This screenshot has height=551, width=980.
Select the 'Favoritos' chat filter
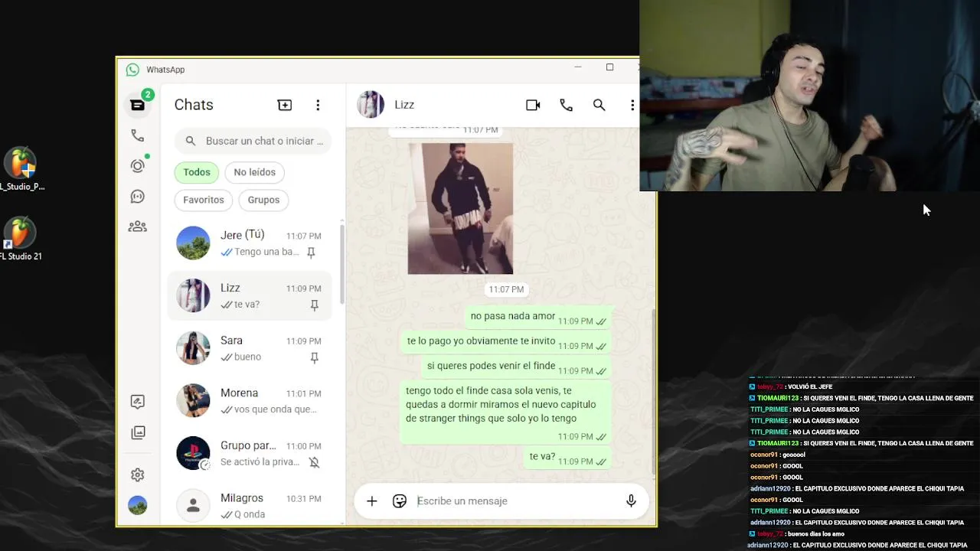point(204,200)
